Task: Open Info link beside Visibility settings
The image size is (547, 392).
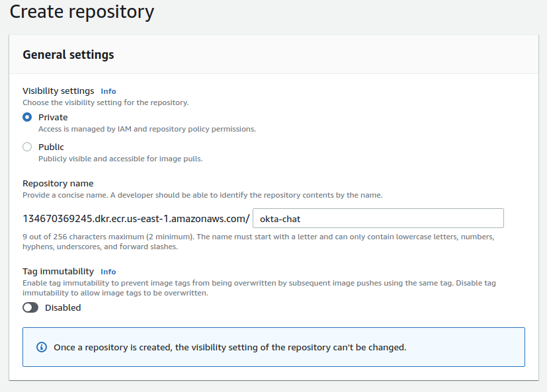Action: point(108,91)
